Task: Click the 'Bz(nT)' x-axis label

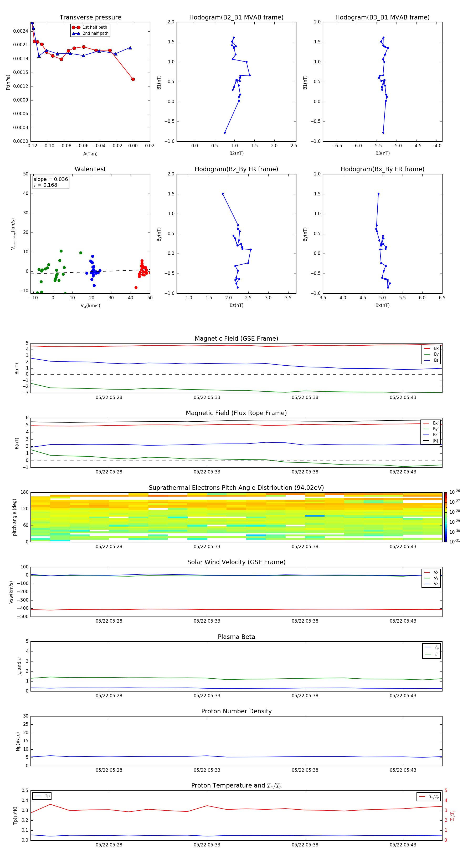Action: 236,305
